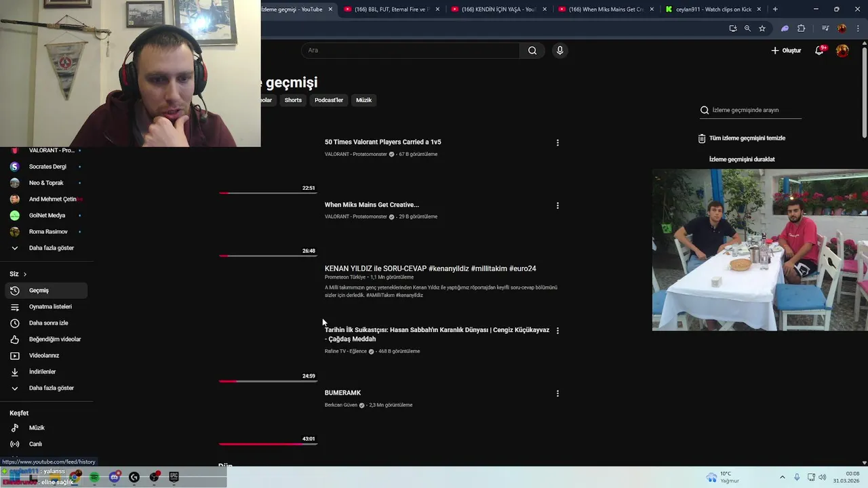Screen dimensions: 868x488
Task: Open Canlı live under Keşfet
Action: [x=46, y=445]
